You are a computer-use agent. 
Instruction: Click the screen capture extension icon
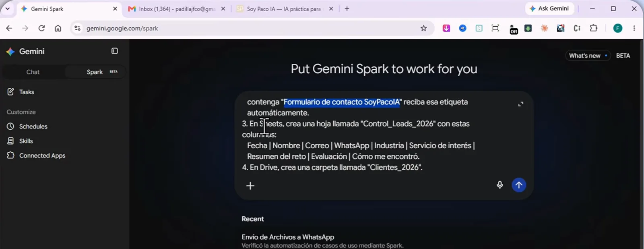(495, 28)
